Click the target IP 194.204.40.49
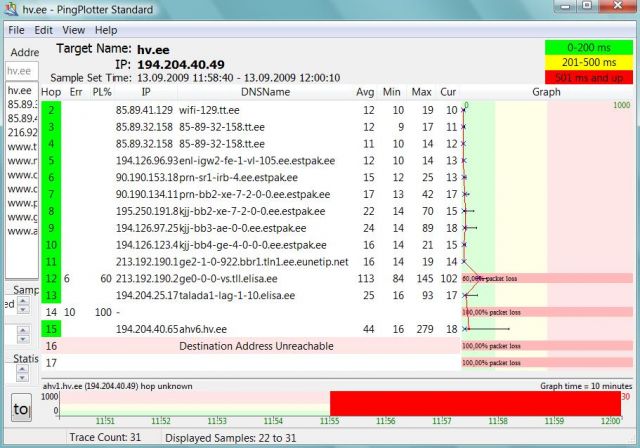This screenshot has width=640, height=448. tap(181, 64)
